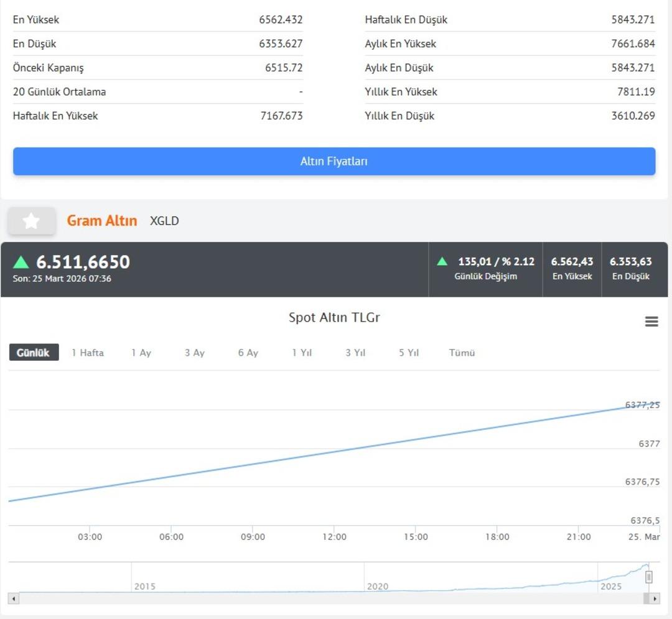Open the chart hamburger menu
The width and height of the screenshot is (672, 619).
651,322
